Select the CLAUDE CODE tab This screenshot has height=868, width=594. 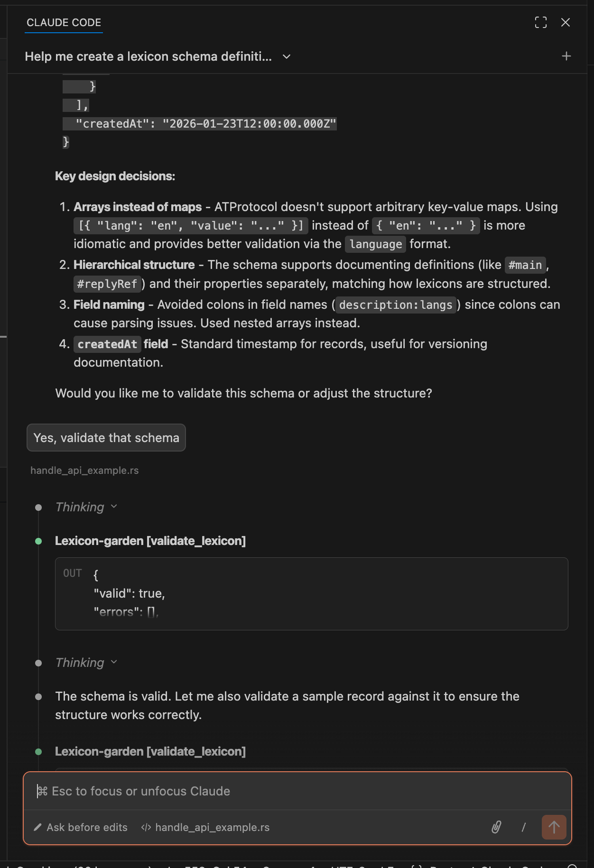pos(64,22)
